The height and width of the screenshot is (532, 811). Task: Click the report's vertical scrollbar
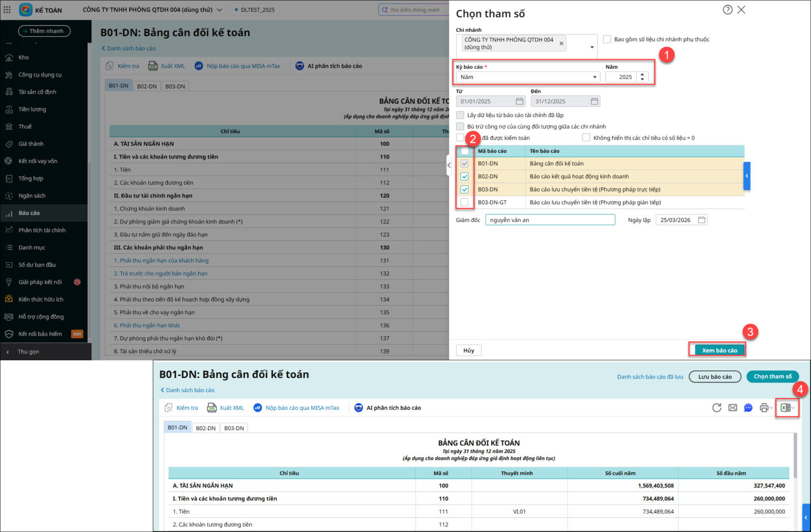click(x=794, y=456)
